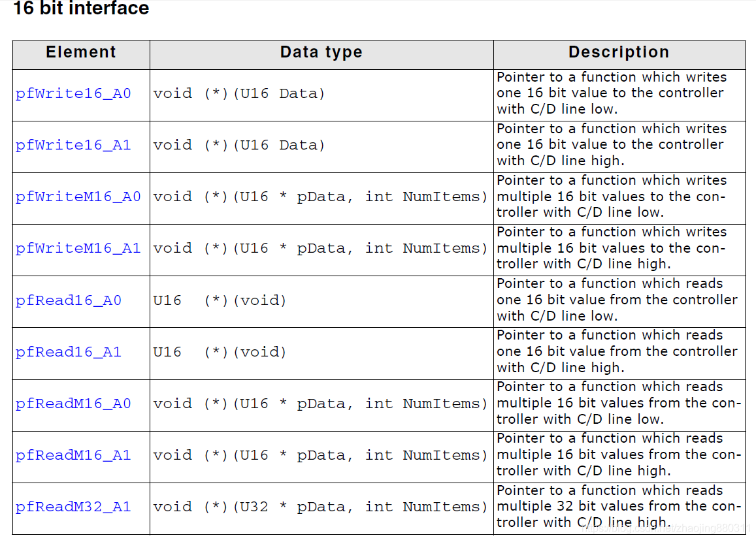The image size is (756, 540).
Task: Click 'U16 (*)(void)' in the pfRead16_A1 row
Action: coord(220,352)
